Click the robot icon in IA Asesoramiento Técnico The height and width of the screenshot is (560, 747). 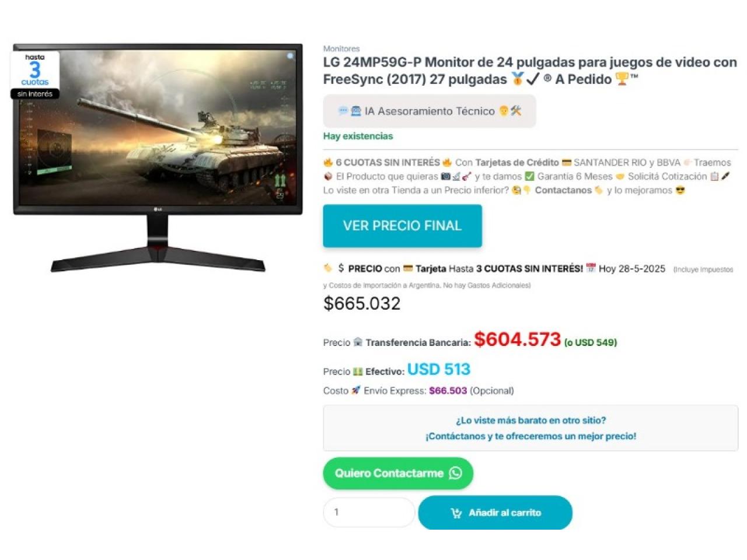point(355,111)
